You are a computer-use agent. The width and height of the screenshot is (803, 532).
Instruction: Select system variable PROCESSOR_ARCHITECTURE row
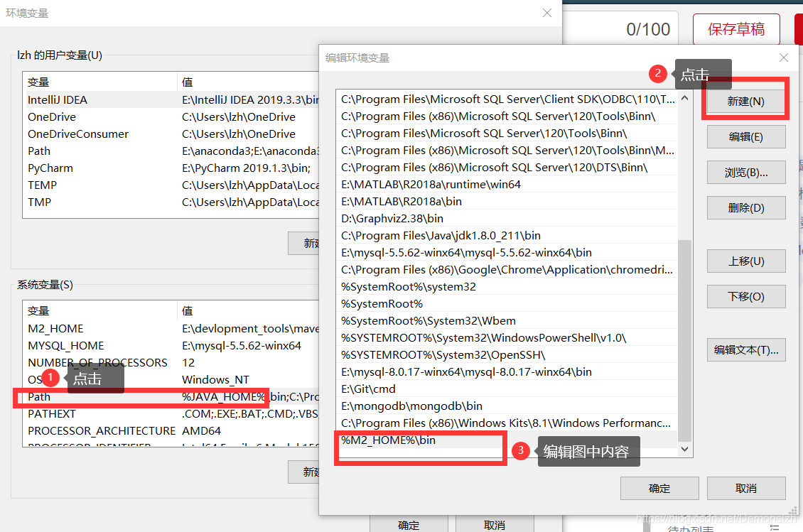(171, 430)
